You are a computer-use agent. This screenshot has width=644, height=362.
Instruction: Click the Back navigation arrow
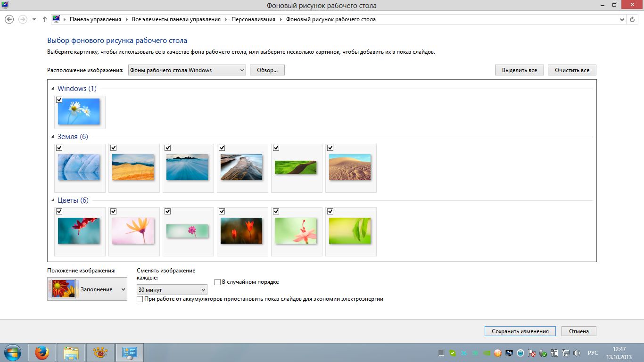coord(9,19)
